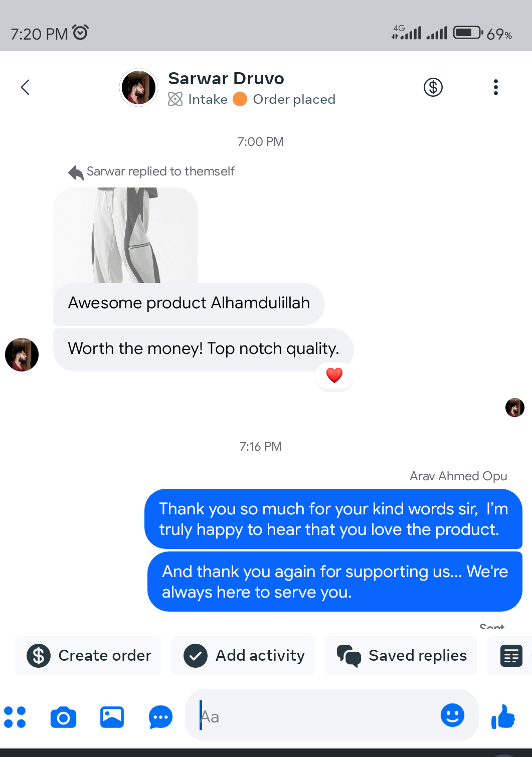The image size is (532, 757).
Task: Open the camera icon
Action: tap(63, 717)
